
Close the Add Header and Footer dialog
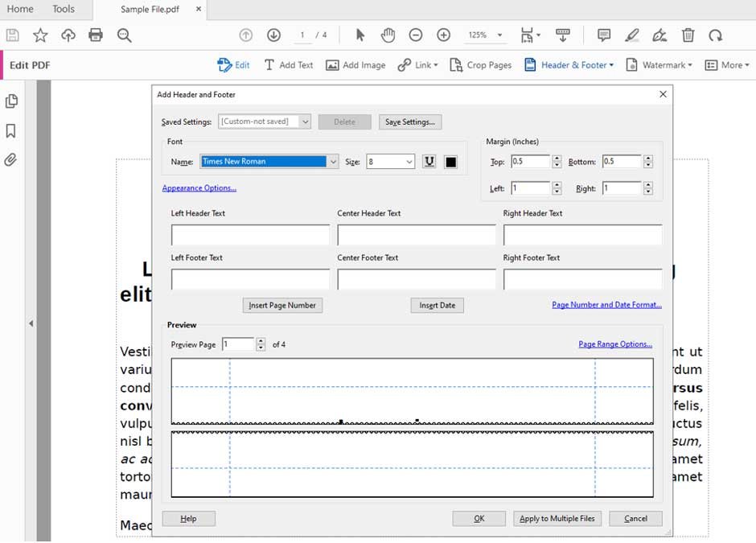tap(663, 94)
